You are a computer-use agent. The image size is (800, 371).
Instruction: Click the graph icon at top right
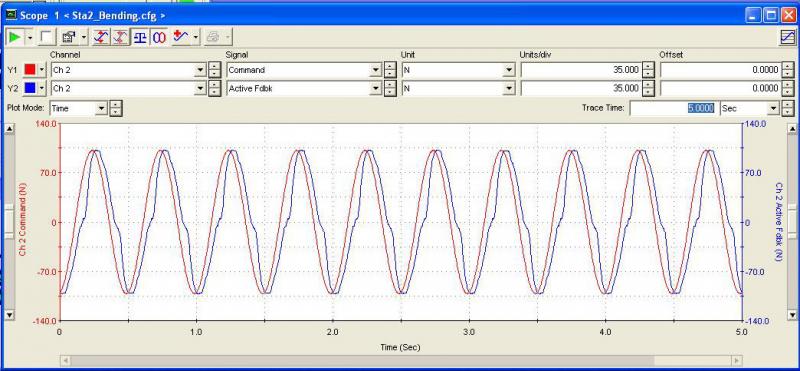tap(788, 37)
